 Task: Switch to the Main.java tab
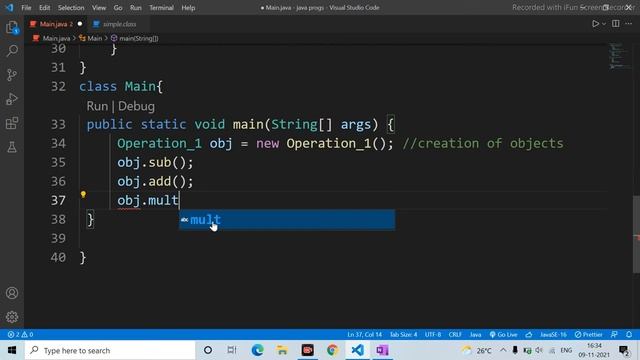pos(56,24)
